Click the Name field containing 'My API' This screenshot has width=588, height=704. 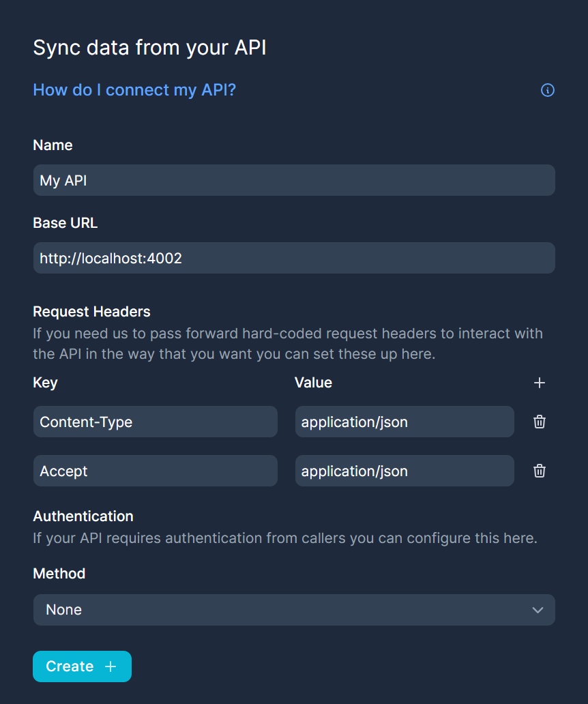click(294, 180)
